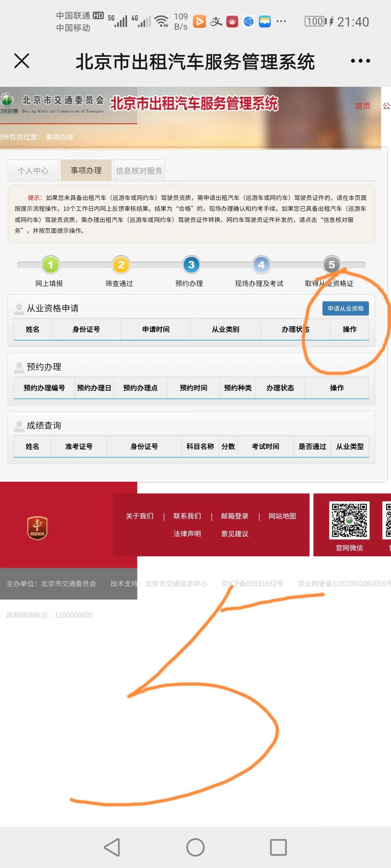
Task: Open the 邮箱登录 footer link
Action: [x=235, y=516]
